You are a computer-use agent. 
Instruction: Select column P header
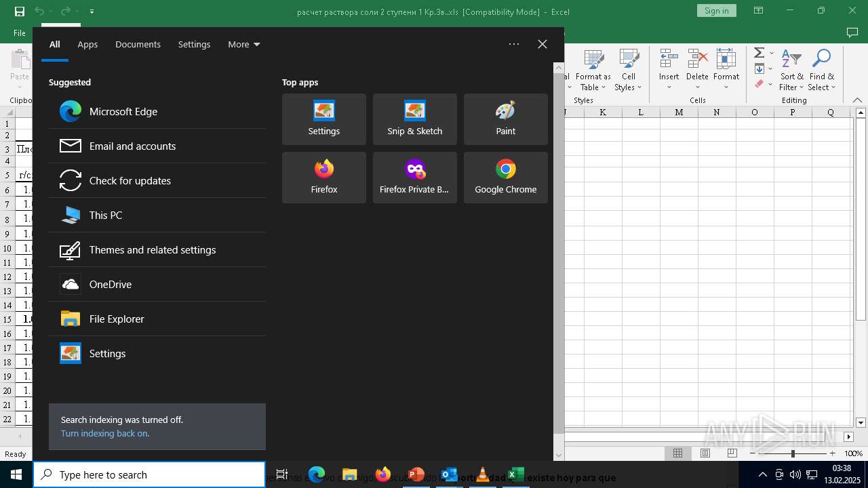(x=793, y=113)
